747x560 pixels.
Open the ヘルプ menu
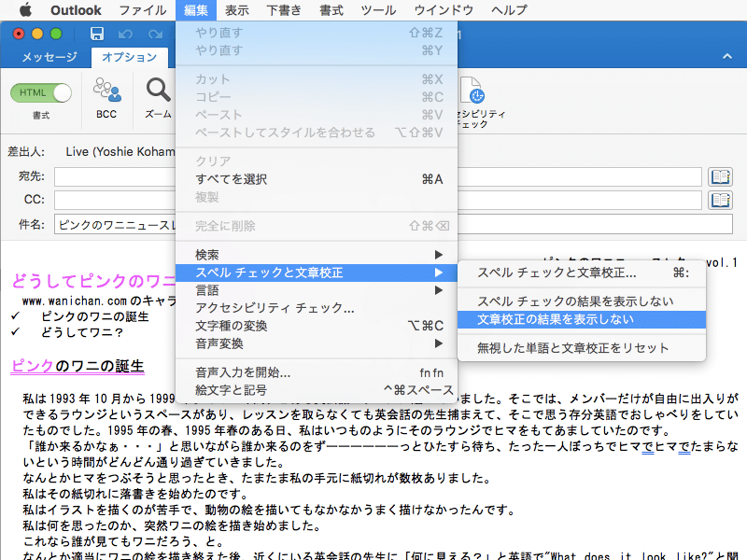(x=509, y=10)
